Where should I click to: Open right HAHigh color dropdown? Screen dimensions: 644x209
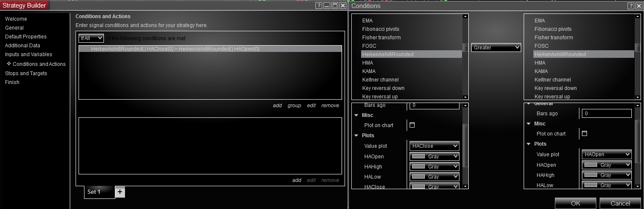pos(607,175)
